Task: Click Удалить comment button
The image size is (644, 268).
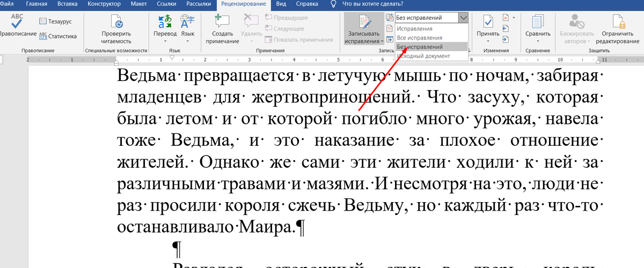Action: pos(251,28)
